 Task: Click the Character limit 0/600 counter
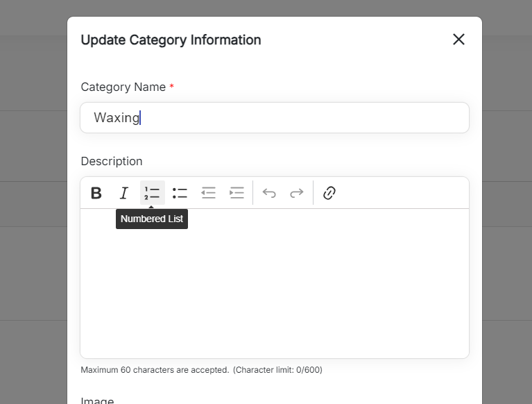277,370
